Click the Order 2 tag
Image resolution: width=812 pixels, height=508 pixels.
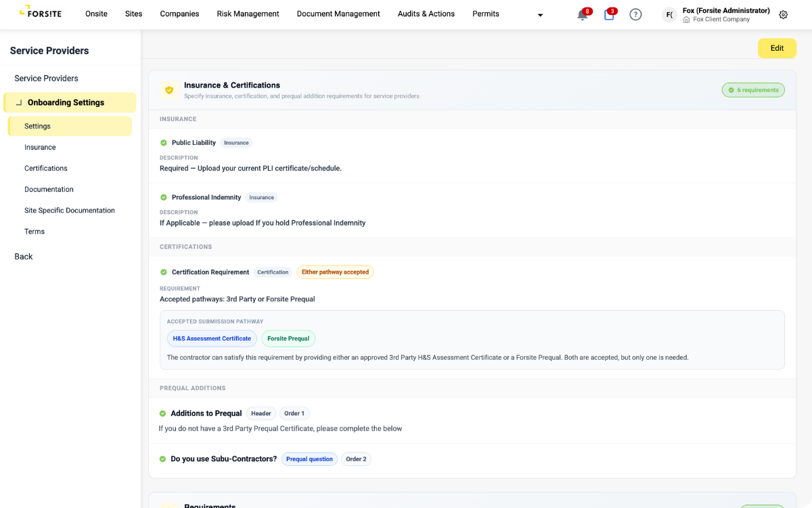point(356,459)
